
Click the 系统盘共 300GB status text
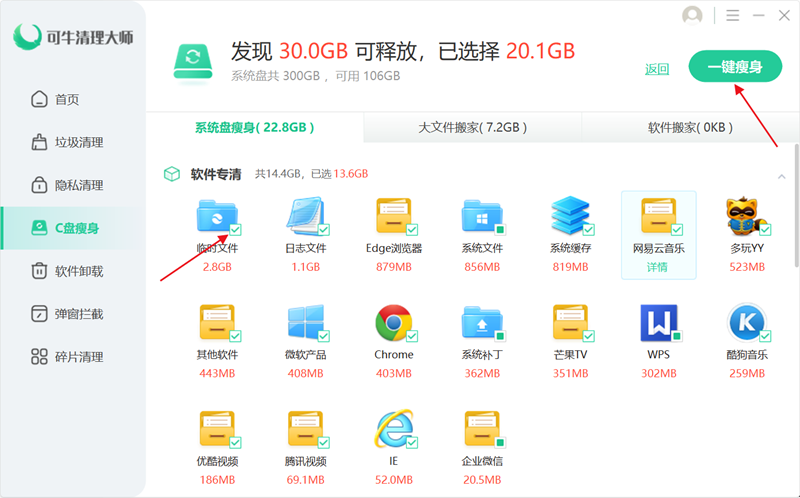[x=276, y=76]
